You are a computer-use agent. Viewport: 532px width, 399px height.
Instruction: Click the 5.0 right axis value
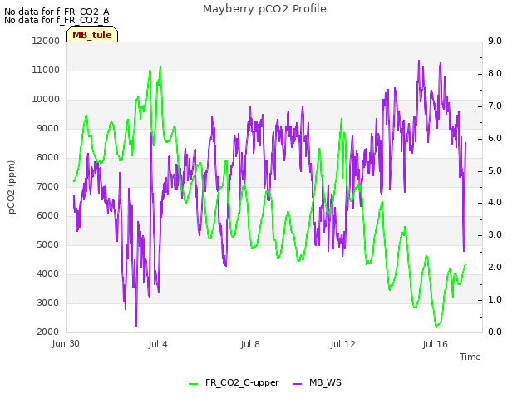point(495,170)
